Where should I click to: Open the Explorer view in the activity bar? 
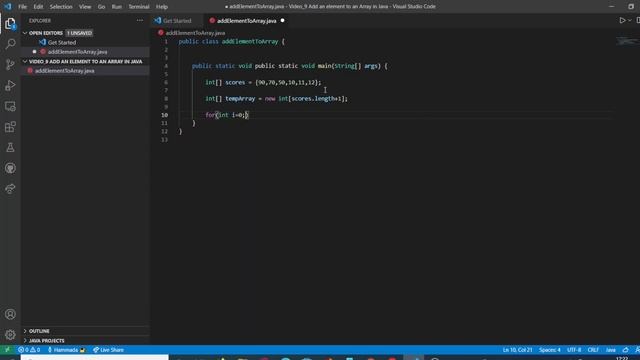coord(10,24)
